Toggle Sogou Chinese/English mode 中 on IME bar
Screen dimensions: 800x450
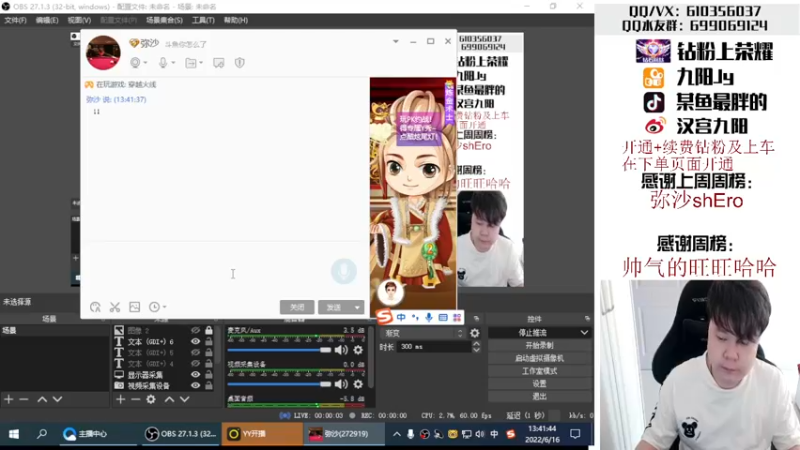click(402, 317)
